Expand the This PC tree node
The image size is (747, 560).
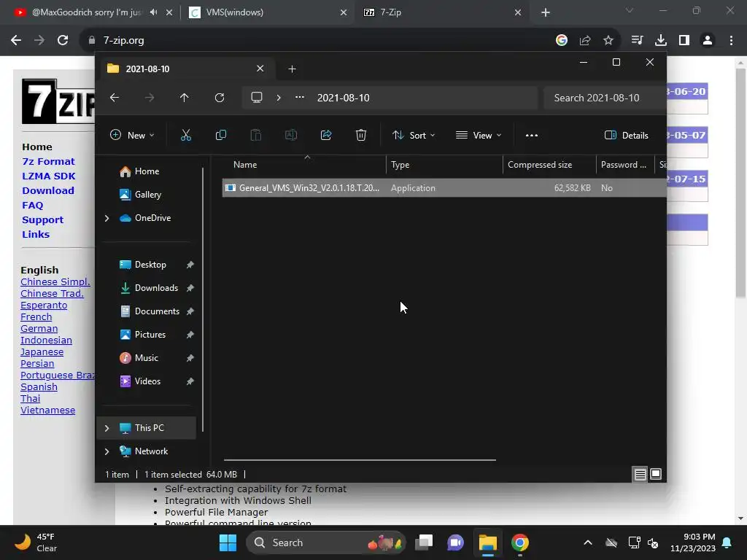pos(107,428)
